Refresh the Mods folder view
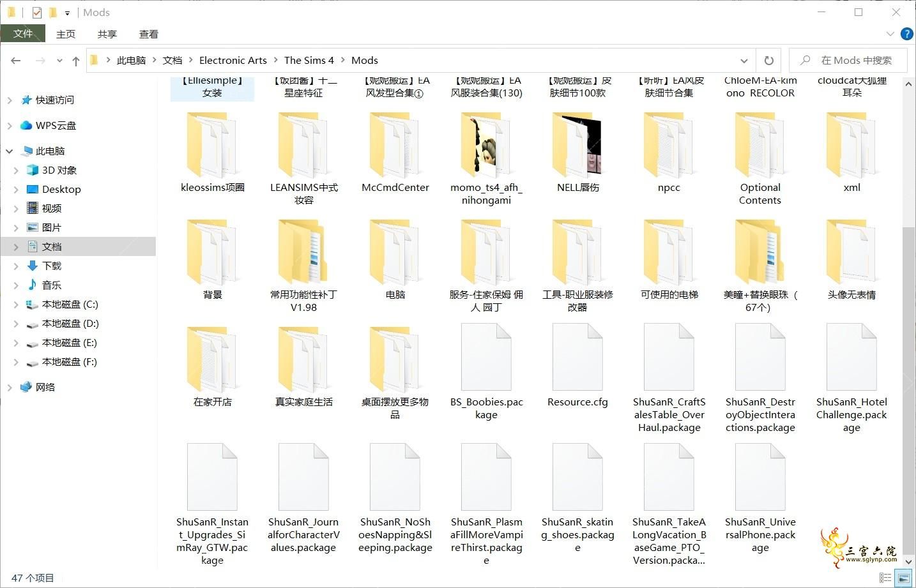 pos(769,61)
